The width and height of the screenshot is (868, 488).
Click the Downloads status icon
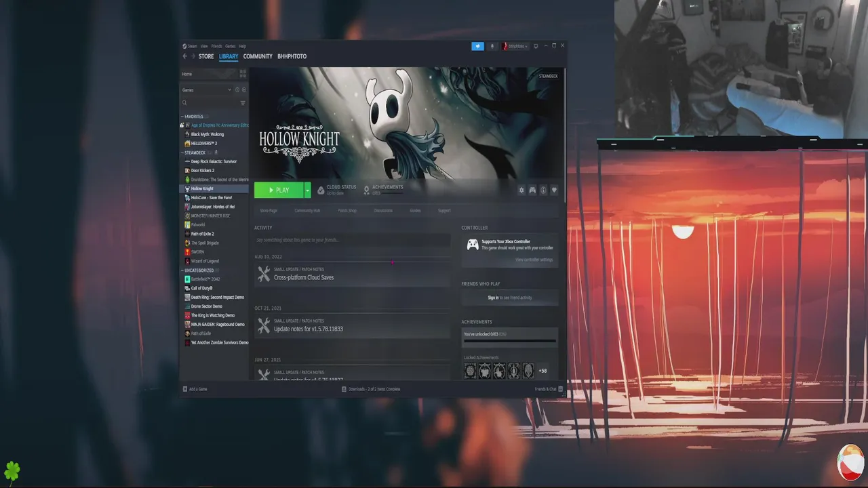pos(344,389)
